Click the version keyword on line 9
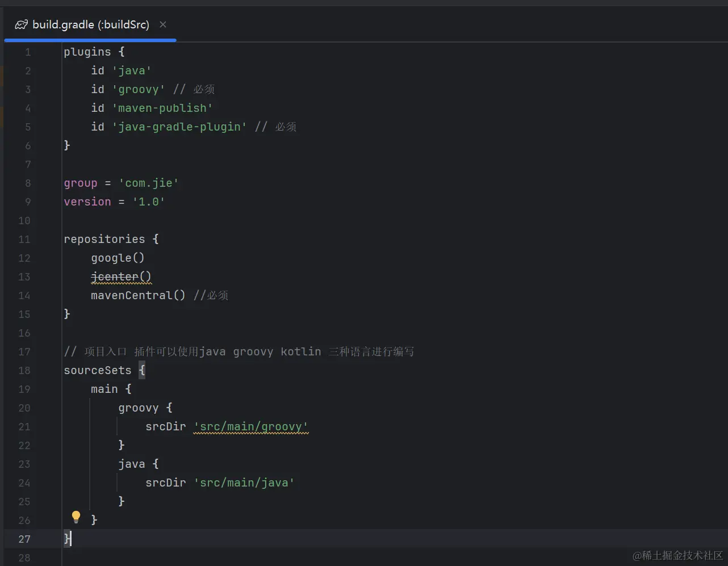728x566 pixels. tap(87, 202)
